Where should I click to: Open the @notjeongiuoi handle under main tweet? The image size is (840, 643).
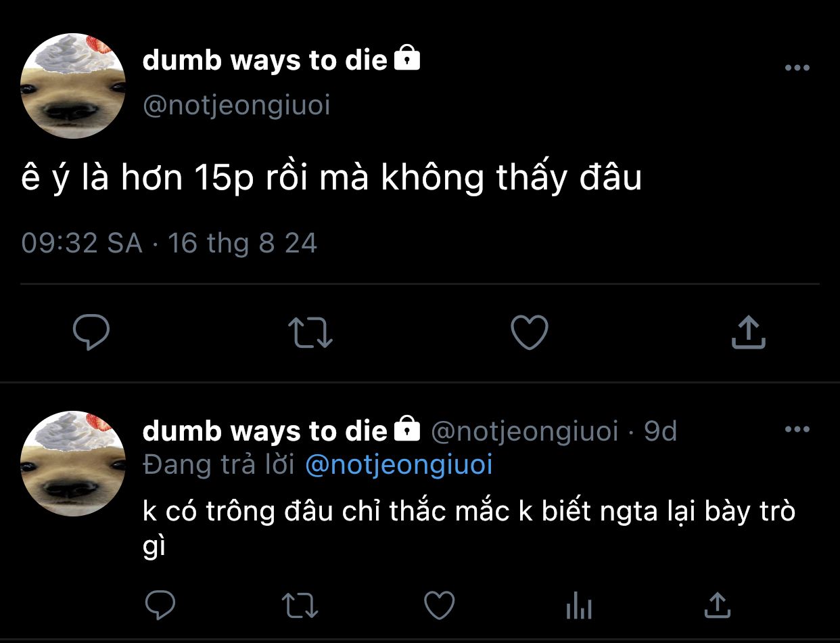coord(237,106)
